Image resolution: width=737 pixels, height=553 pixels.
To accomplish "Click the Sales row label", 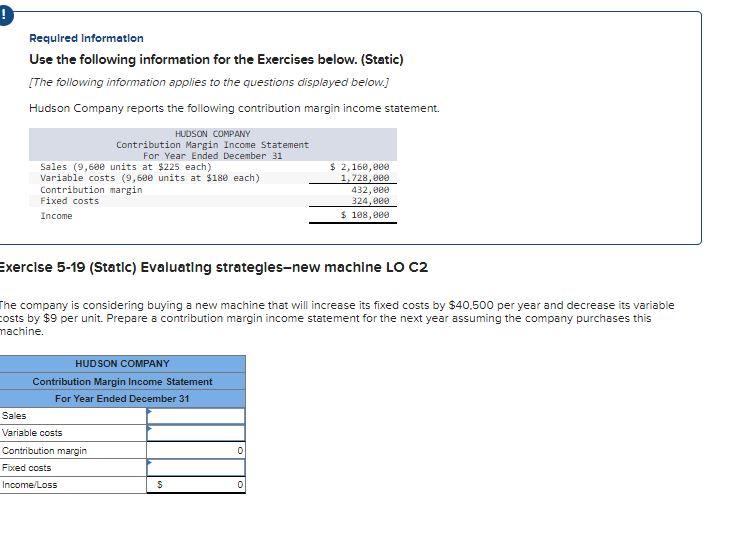I will coord(14,416).
